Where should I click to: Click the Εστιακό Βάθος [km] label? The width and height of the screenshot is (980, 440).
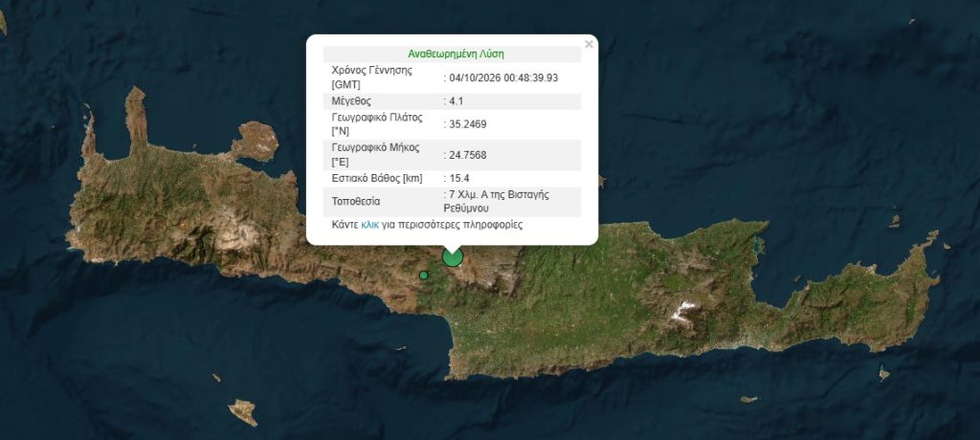pyautogui.click(x=377, y=178)
